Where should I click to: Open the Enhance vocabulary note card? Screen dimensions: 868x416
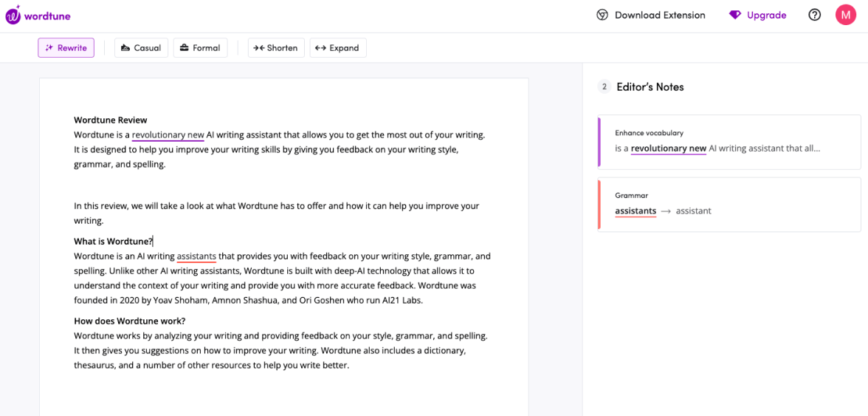point(728,142)
